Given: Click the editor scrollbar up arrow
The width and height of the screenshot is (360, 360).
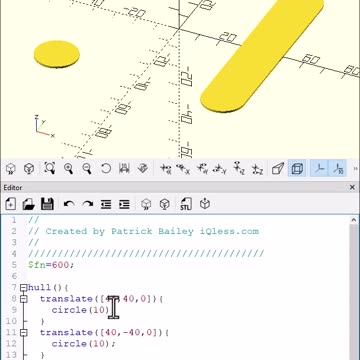Looking at the screenshot, I should 354,220.
